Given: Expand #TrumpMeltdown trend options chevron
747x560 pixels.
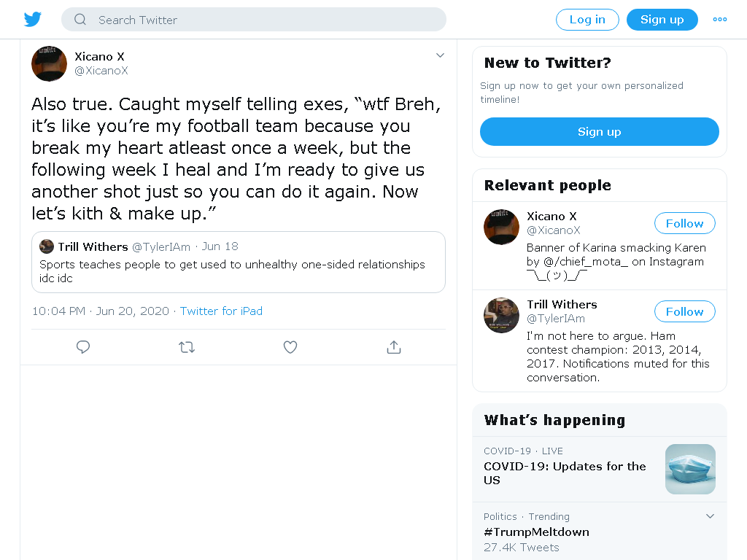Looking at the screenshot, I should [x=710, y=516].
